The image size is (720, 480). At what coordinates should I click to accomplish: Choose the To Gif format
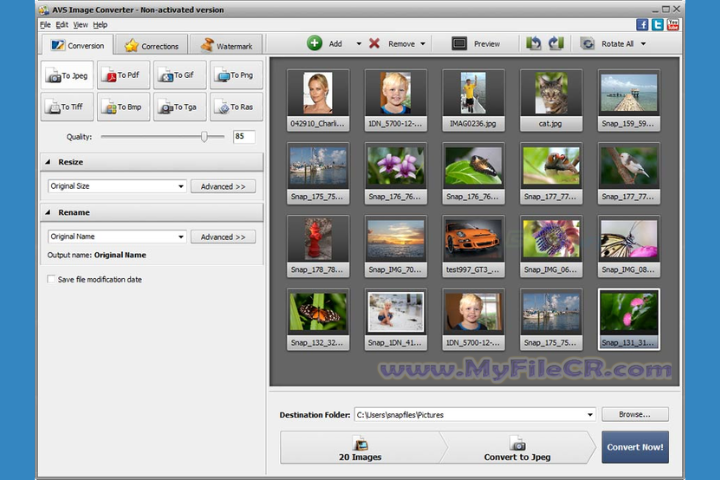pos(180,75)
